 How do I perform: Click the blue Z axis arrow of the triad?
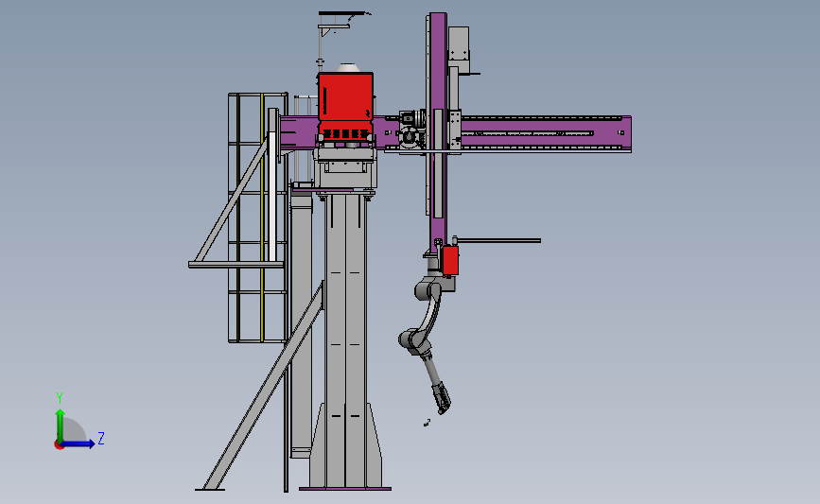pos(79,443)
